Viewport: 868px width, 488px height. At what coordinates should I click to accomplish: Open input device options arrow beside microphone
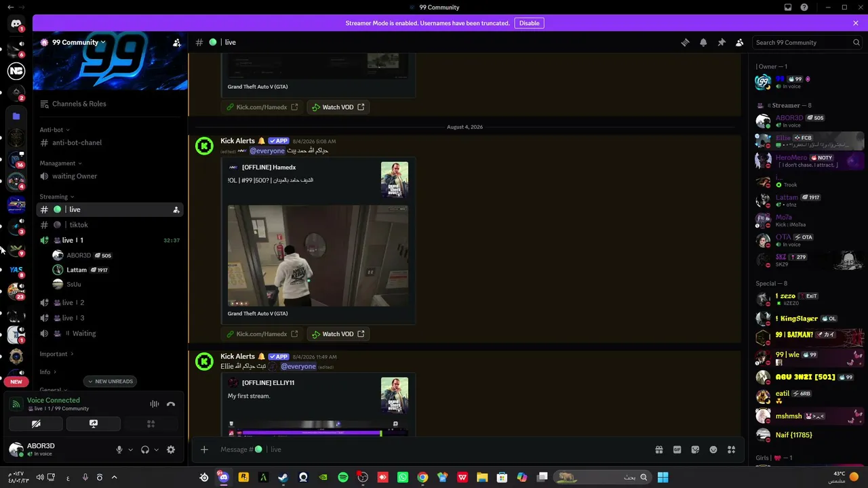tap(130, 449)
